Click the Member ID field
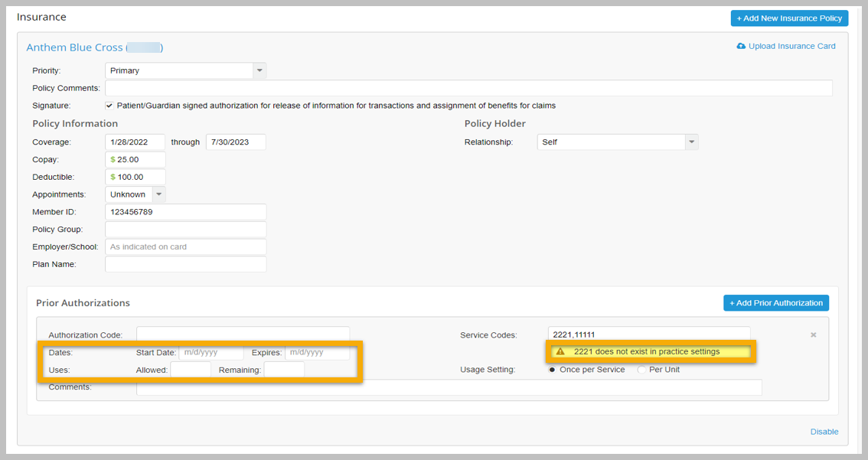 point(185,212)
